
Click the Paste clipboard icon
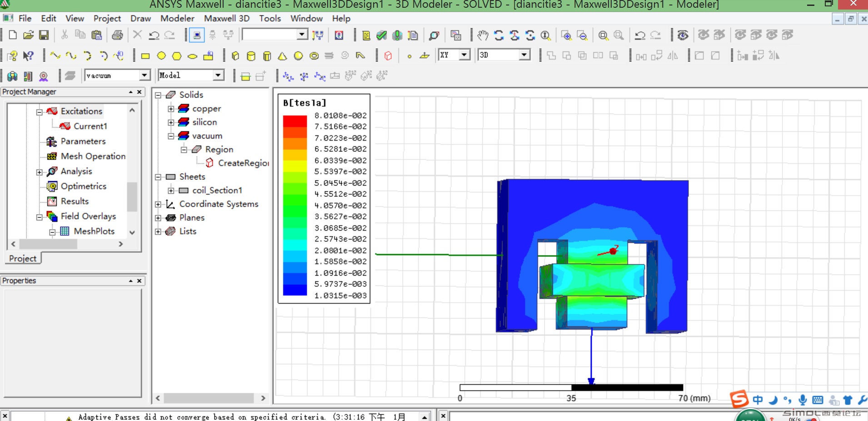(96, 35)
